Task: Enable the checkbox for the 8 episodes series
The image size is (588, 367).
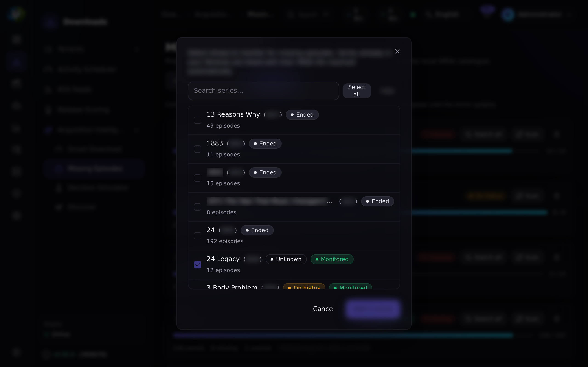Action: [198, 207]
